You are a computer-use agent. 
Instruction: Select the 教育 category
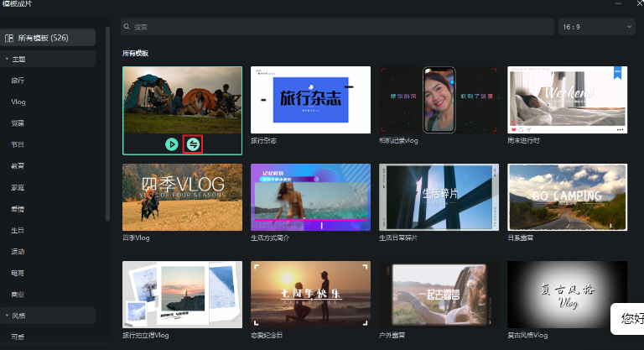pyautogui.click(x=18, y=166)
